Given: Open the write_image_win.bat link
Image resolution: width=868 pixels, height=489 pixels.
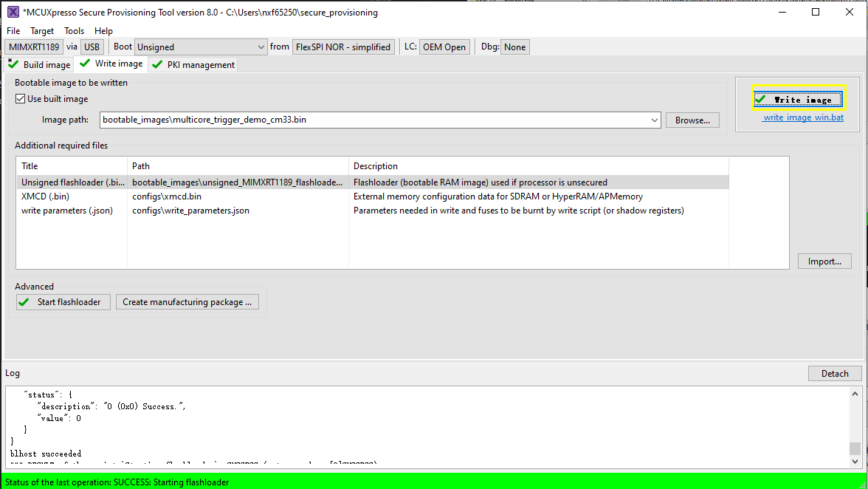Looking at the screenshot, I should (803, 117).
